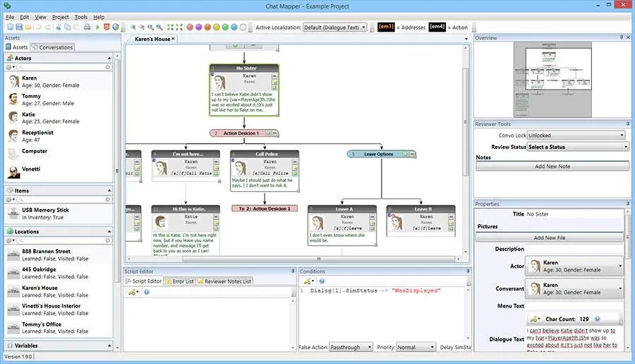
Task: Click the pin icon on the Script Editor panel
Action: point(293,271)
